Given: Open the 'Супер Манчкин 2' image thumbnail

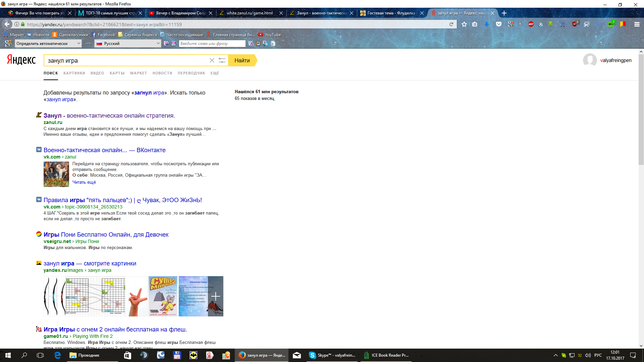Looking at the screenshot, I should 163,296.
